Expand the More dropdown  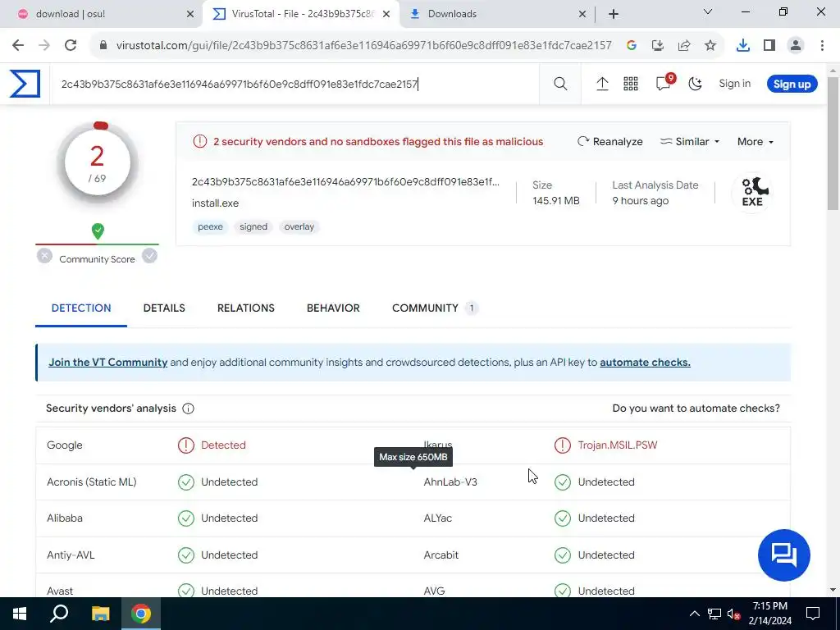(x=756, y=141)
